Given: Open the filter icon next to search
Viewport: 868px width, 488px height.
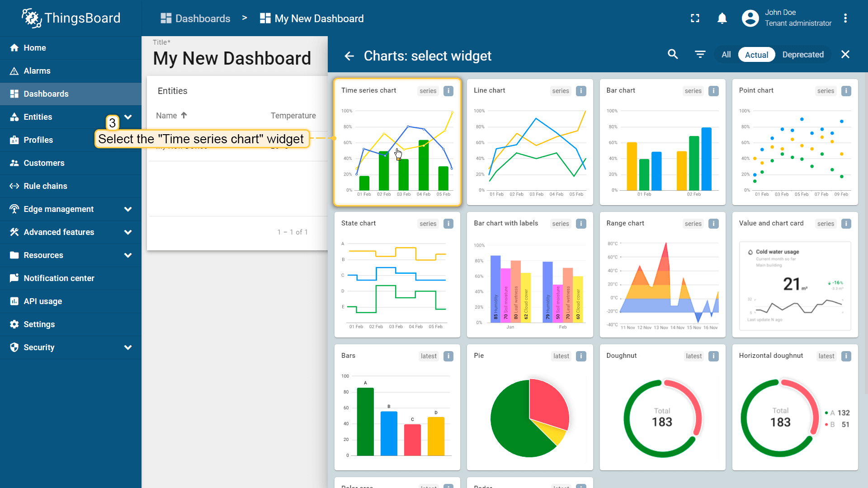Looking at the screenshot, I should (700, 55).
